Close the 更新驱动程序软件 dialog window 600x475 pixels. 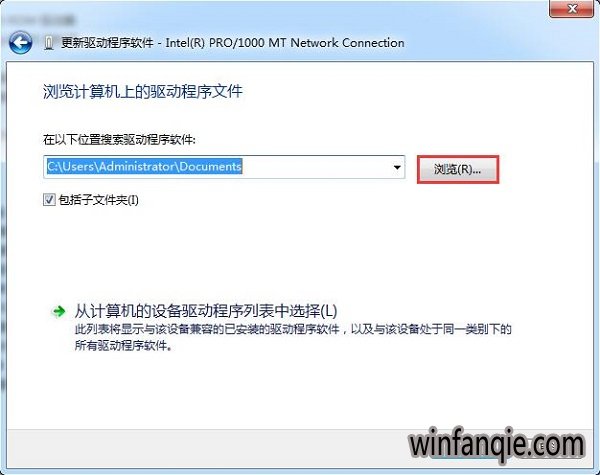(572, 9)
